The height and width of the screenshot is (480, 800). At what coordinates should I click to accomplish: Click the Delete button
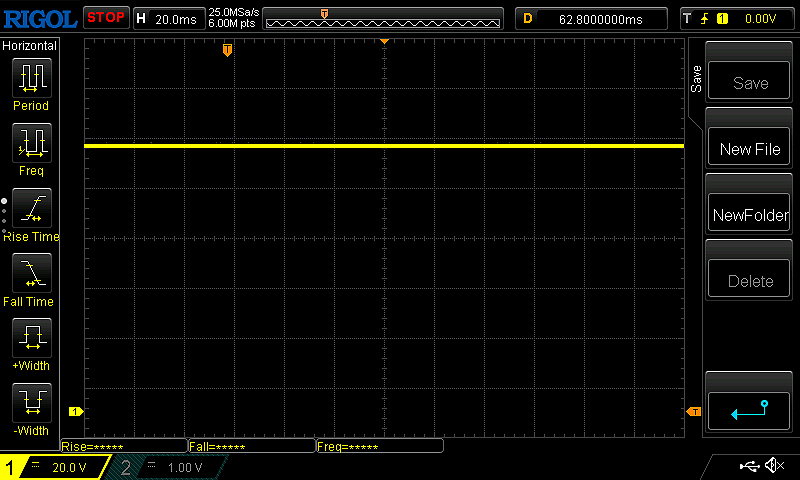pos(749,279)
